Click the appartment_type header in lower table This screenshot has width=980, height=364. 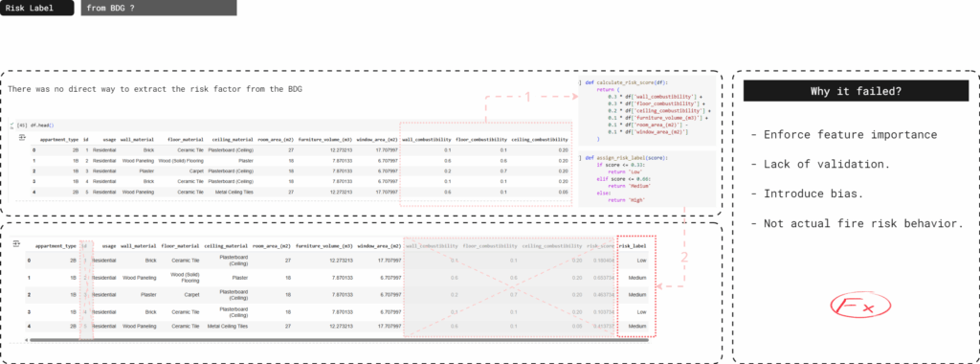56,246
